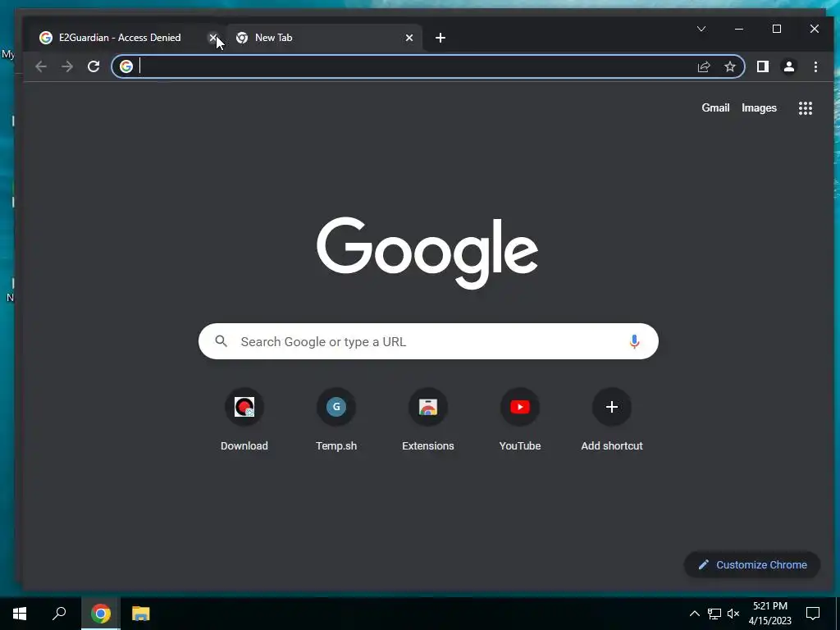This screenshot has width=840, height=630.
Task: Open the clock showing 5:21 PM
Action: click(769, 614)
